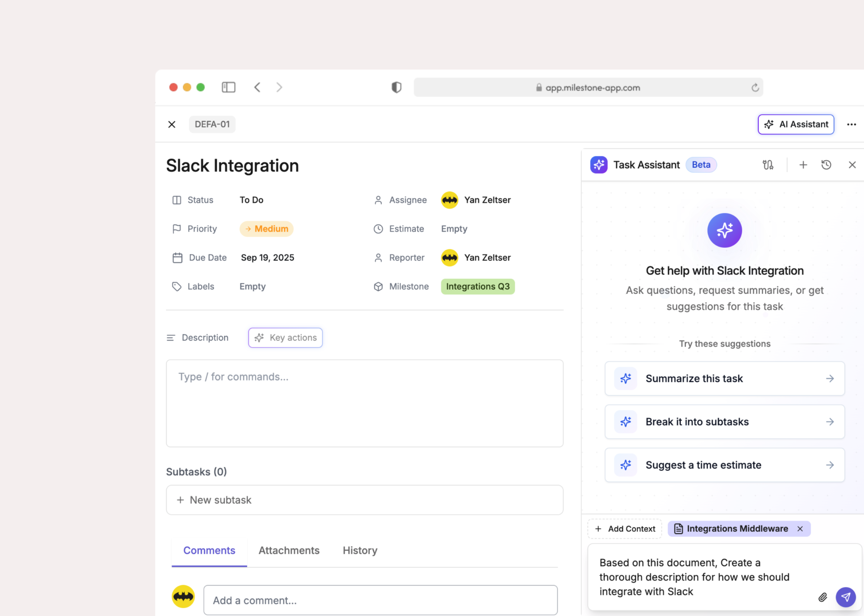
Task: Click the privacy shield icon
Action: pos(396,87)
